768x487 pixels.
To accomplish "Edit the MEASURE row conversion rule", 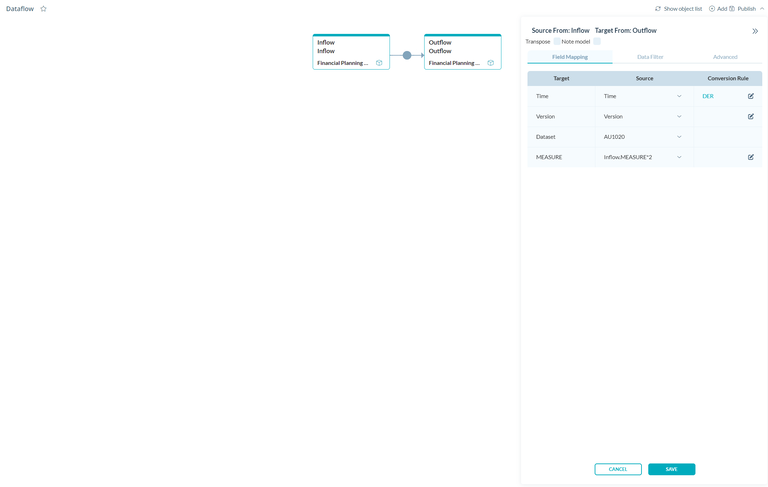I will coord(751,157).
